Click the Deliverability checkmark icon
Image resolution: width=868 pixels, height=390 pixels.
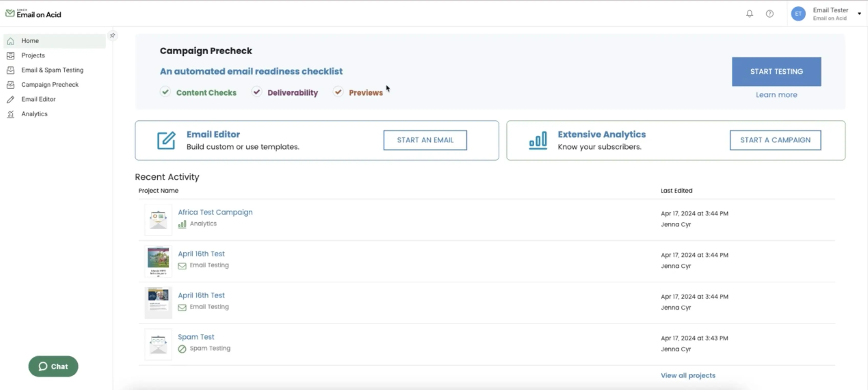click(256, 92)
